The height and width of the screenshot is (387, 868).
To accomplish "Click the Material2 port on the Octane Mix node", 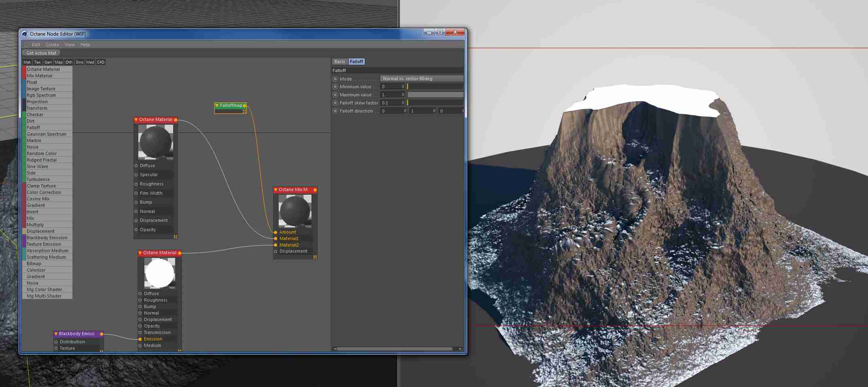I will 275,245.
